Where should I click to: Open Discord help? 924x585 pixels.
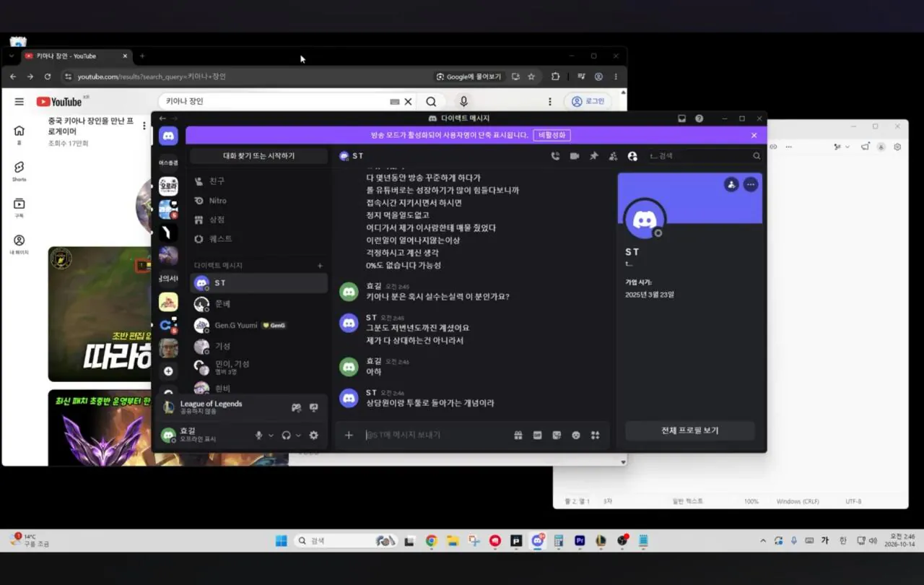point(699,118)
